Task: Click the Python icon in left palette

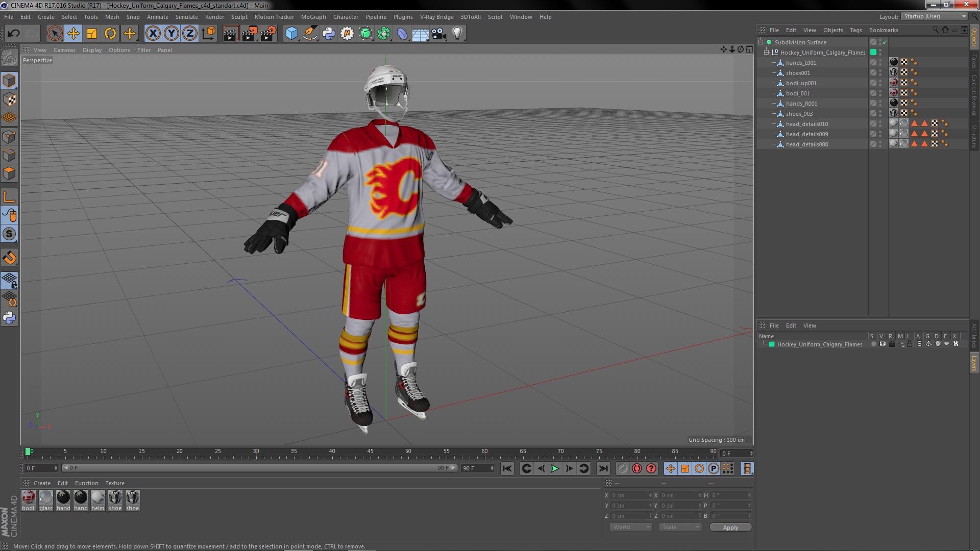Action: 9,317
